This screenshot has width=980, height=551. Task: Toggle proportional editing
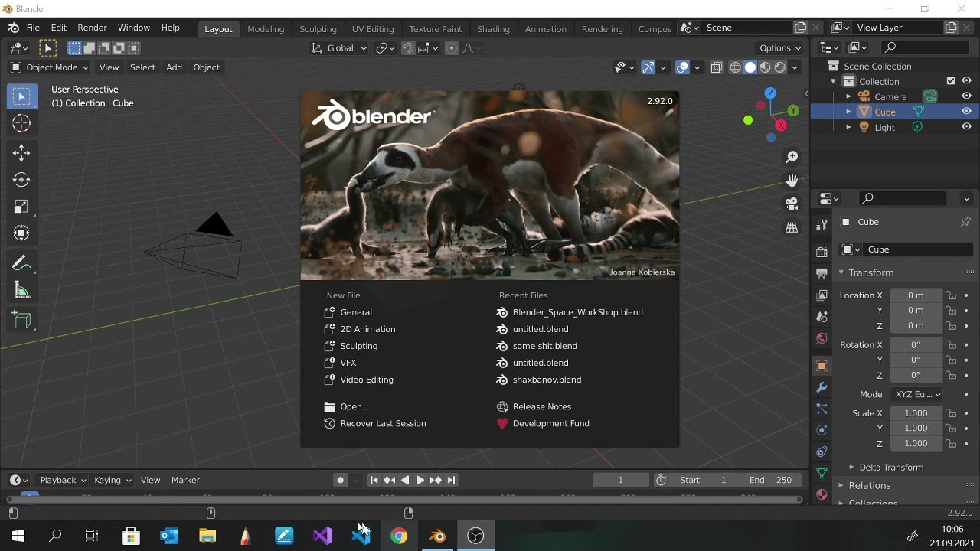451,48
